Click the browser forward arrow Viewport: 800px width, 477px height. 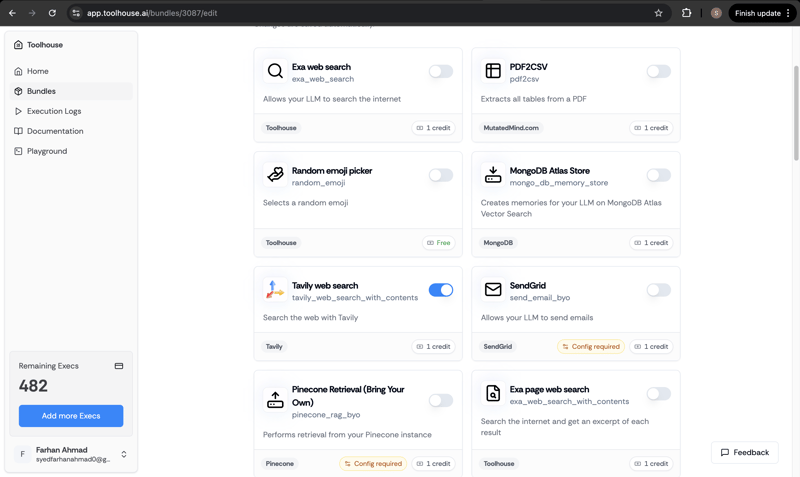pyautogui.click(x=32, y=13)
